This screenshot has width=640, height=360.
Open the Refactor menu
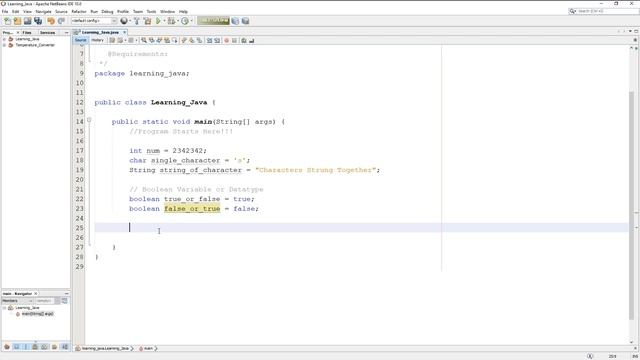pyautogui.click(x=79, y=11)
